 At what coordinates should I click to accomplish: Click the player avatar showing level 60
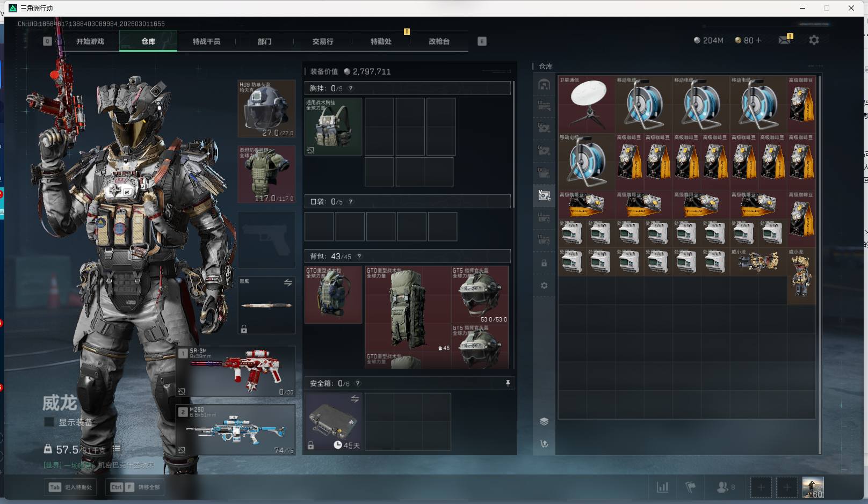[813, 487]
